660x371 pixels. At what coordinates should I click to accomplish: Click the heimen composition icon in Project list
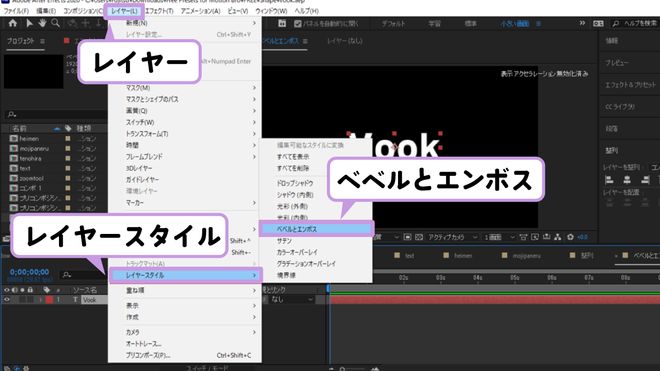[x=13, y=139]
